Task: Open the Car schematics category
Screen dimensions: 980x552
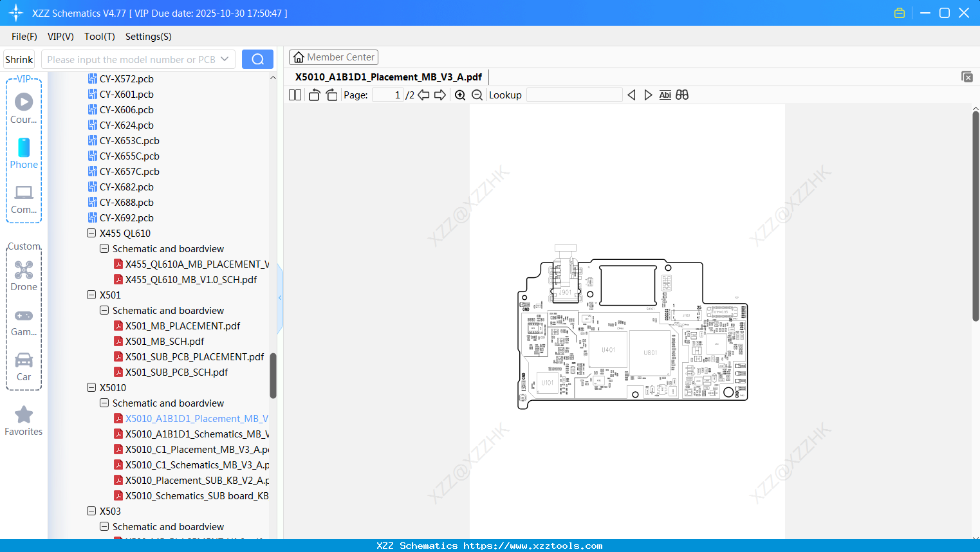Action: click(24, 367)
